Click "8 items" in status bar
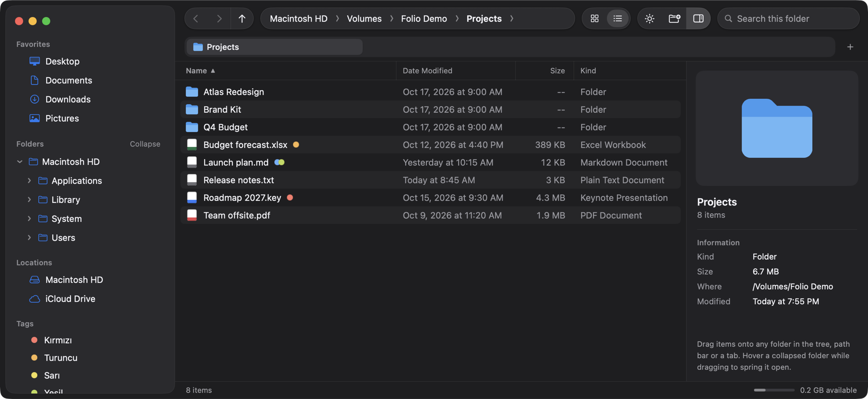 coord(199,390)
